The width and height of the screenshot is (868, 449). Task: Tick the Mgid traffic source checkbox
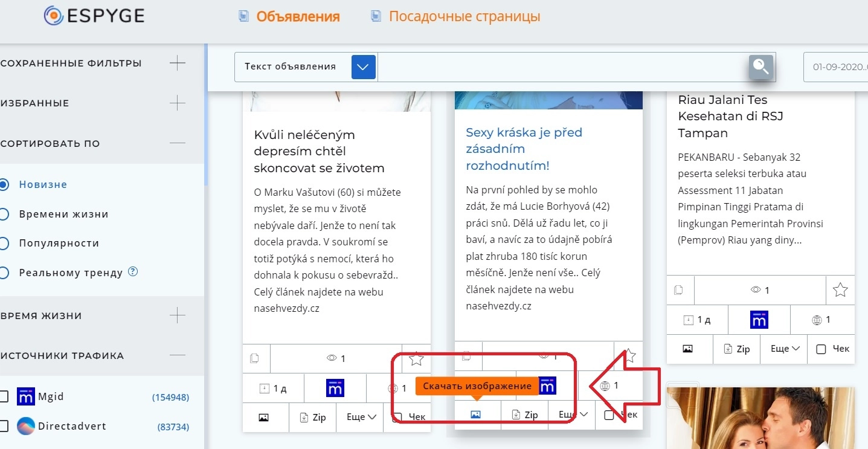(x=4, y=397)
